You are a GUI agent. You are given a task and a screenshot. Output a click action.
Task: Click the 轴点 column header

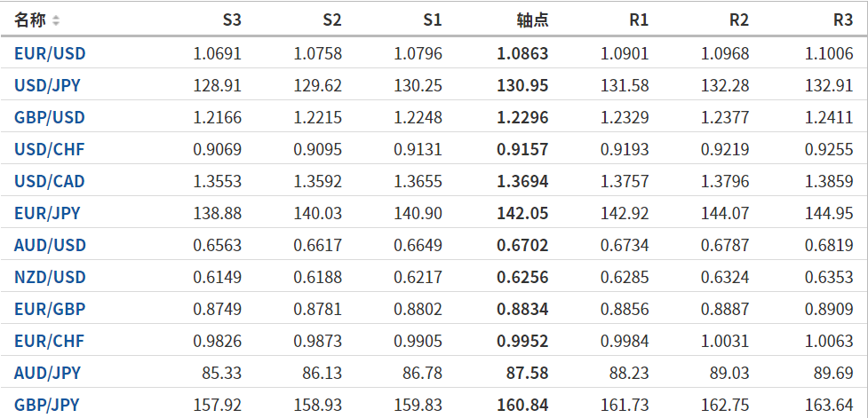pos(532,20)
